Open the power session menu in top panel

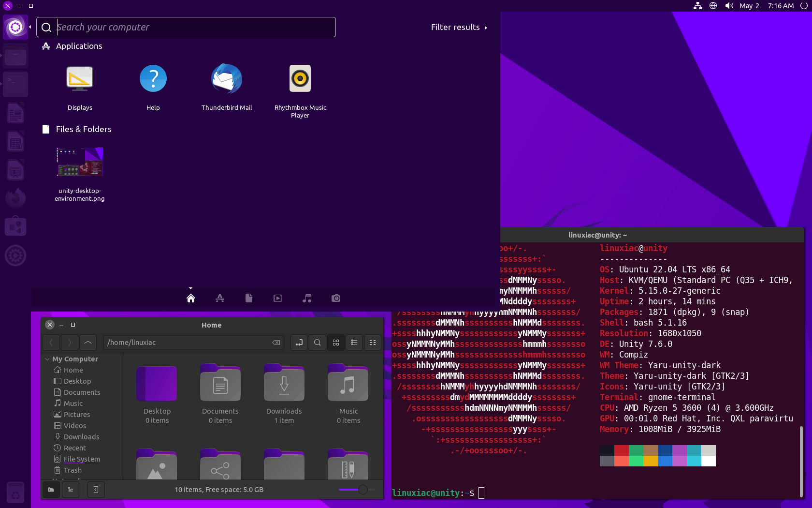tap(804, 6)
